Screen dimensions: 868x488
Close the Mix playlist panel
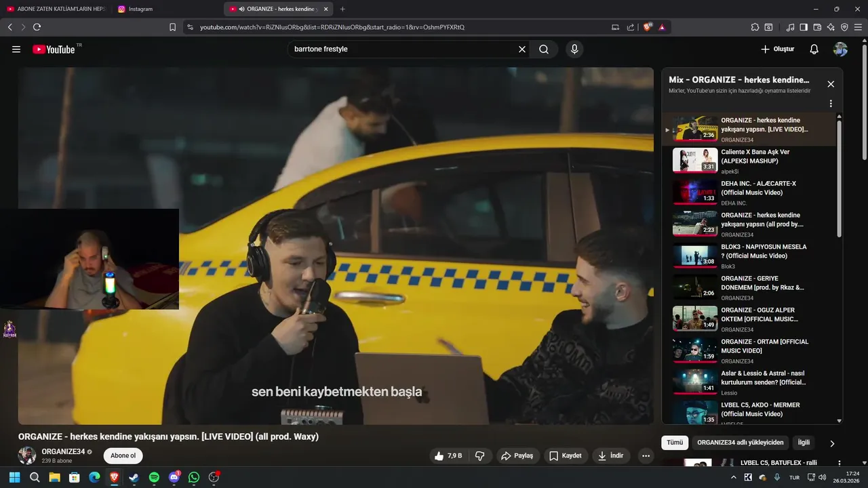coord(831,84)
